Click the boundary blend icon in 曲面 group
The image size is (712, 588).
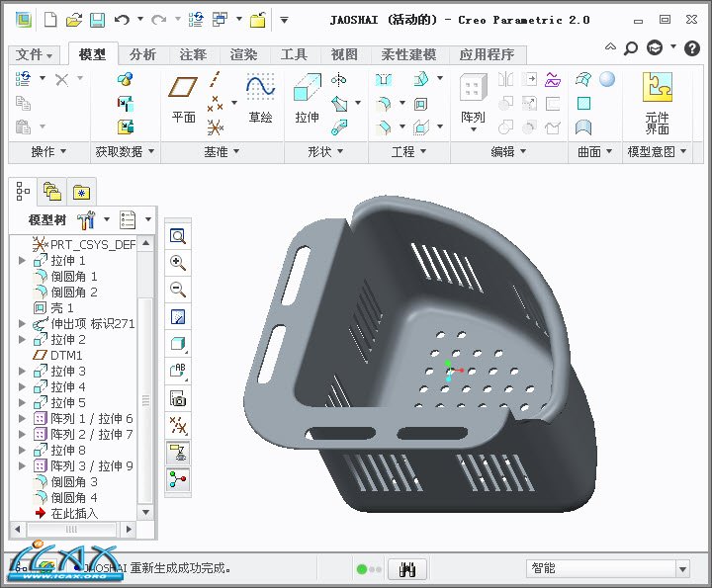pyautogui.click(x=583, y=79)
